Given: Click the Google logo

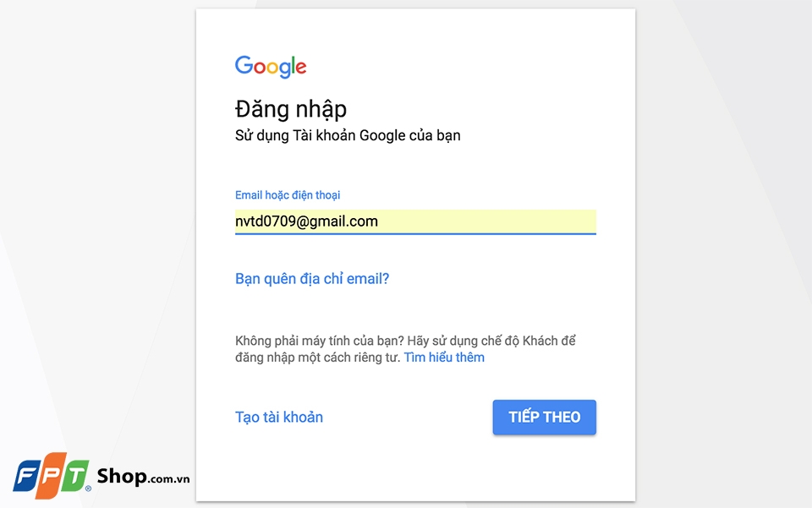Looking at the screenshot, I should pos(271,67).
